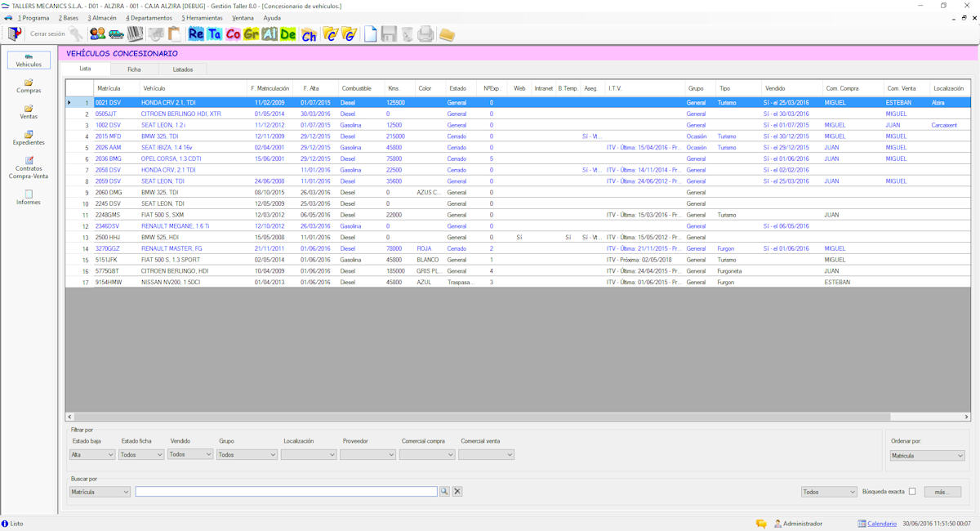Open the Comercial venta dropdown
The width and height of the screenshot is (980, 531).
[486, 455]
